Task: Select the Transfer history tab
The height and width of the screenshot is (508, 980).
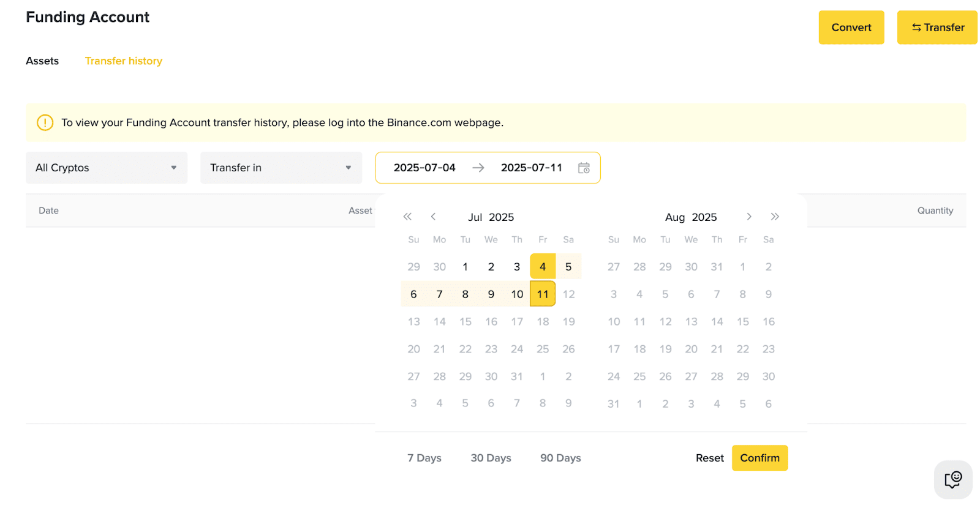Action: tap(124, 61)
